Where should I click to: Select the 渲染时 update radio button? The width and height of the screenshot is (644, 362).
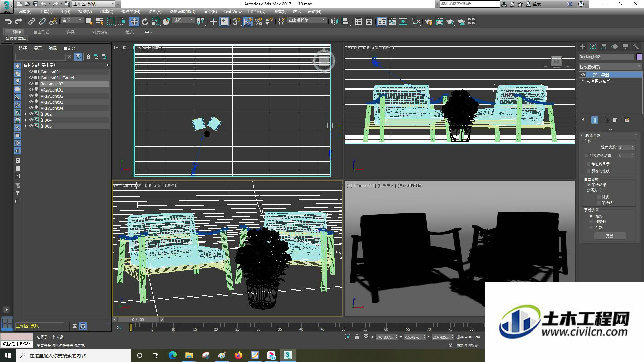(x=591, y=222)
